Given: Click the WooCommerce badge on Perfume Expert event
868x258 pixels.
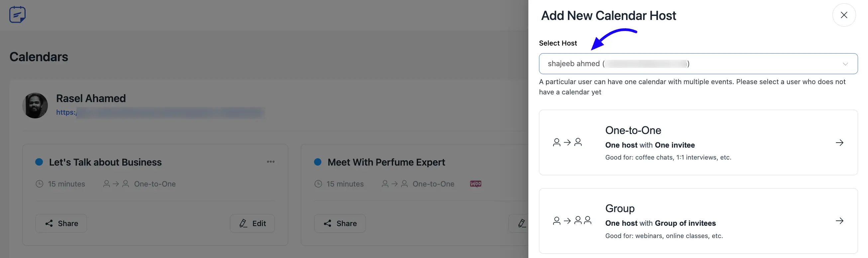Looking at the screenshot, I should (x=476, y=184).
